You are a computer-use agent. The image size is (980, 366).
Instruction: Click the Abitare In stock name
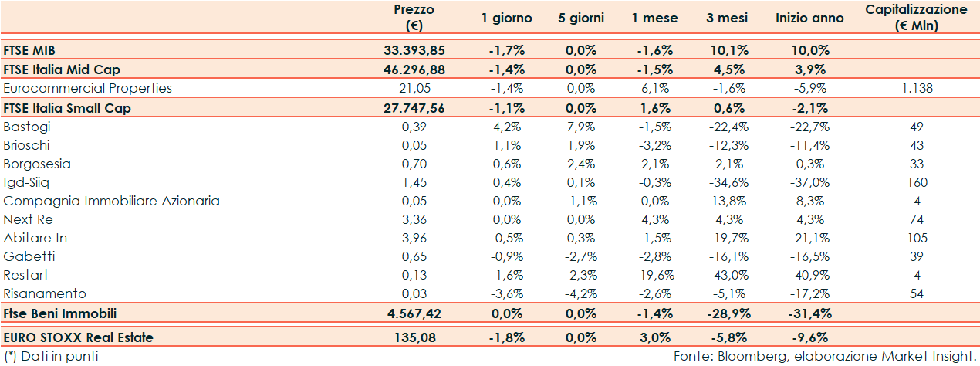coord(35,238)
